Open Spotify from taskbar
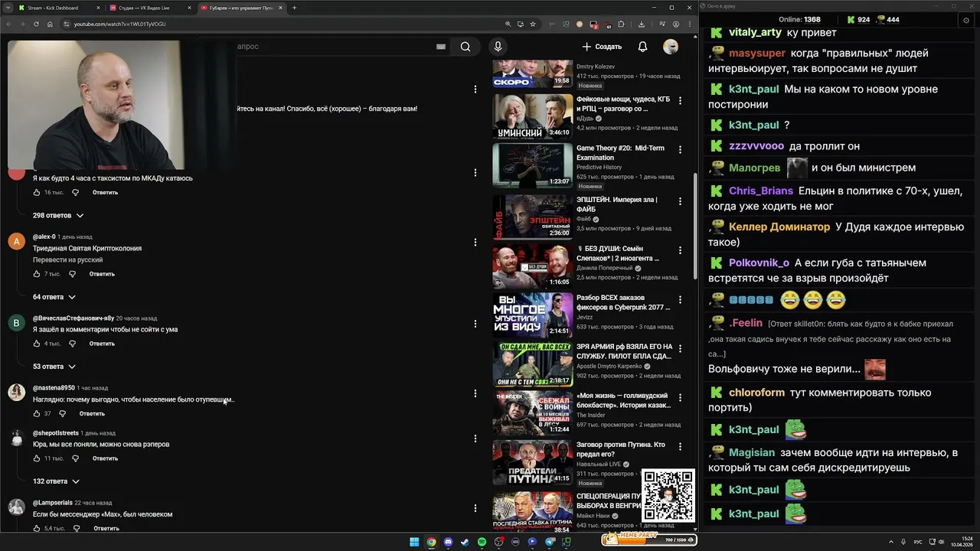This screenshot has height=551, width=980. [x=482, y=542]
